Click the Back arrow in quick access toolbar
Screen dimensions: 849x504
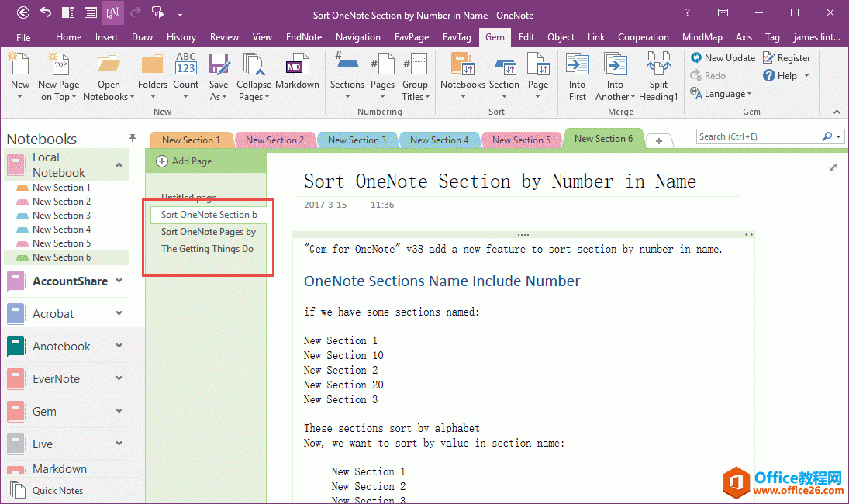tap(22, 12)
